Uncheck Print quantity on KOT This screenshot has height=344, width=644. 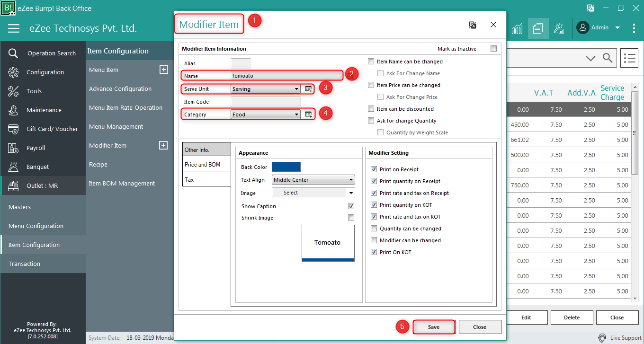[x=374, y=205]
